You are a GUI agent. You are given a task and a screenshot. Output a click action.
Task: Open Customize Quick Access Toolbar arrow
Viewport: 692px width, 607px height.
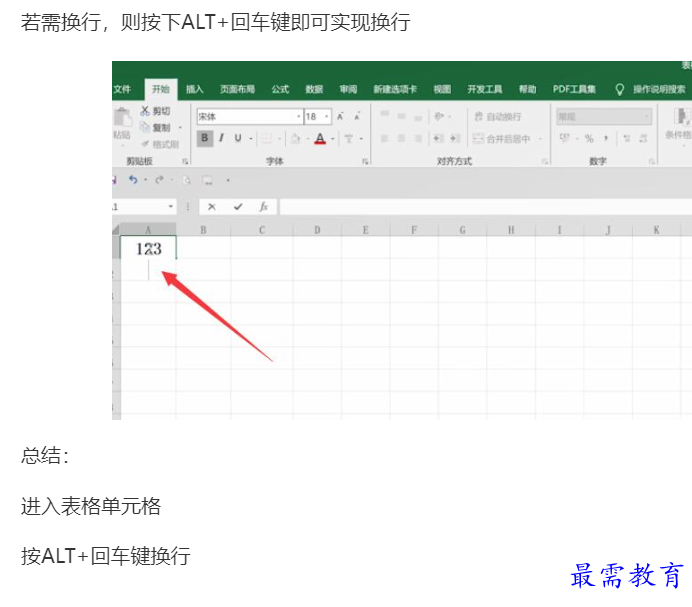[x=228, y=180]
